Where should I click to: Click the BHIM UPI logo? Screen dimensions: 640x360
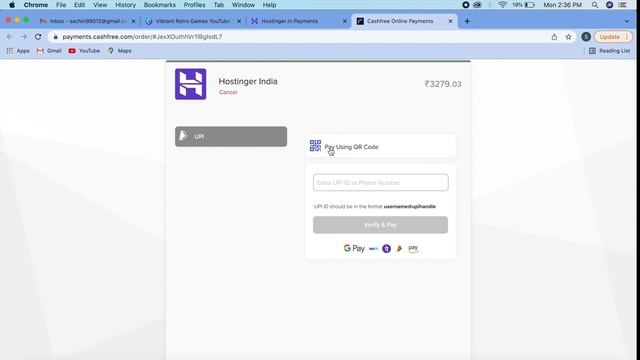point(399,248)
